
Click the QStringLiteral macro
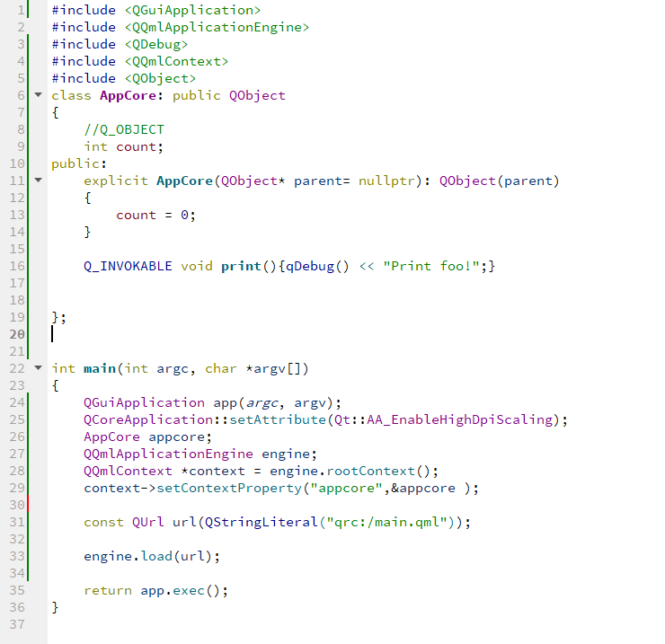[262, 523]
